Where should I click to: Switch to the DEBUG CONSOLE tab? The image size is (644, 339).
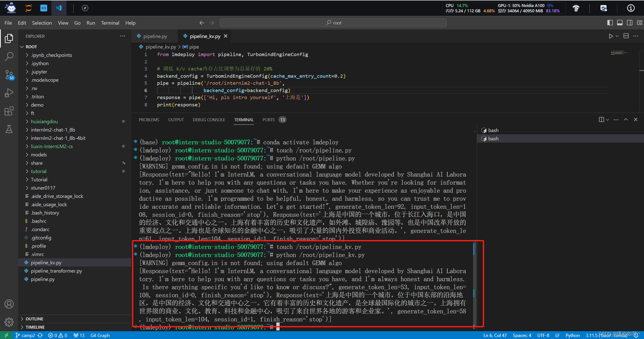coord(209,120)
